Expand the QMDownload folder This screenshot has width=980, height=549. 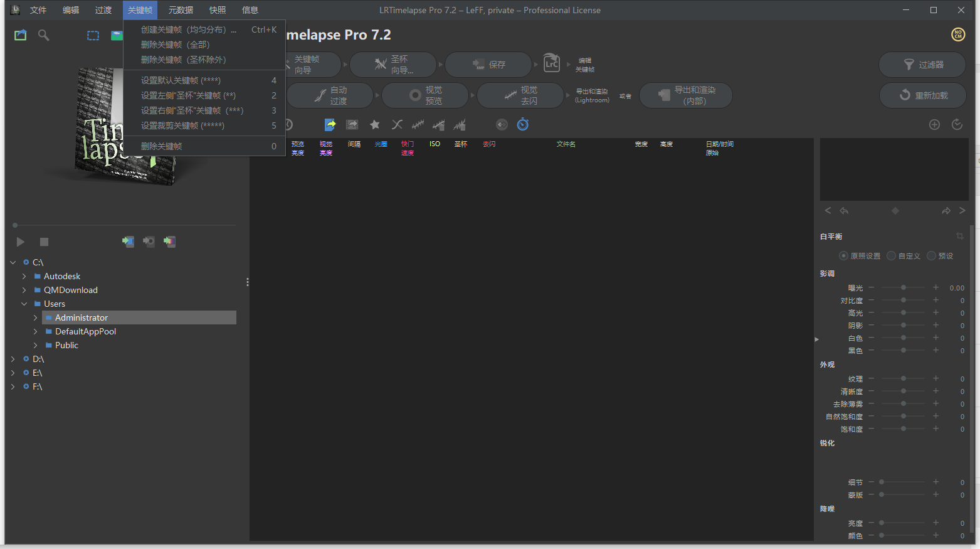pos(24,290)
